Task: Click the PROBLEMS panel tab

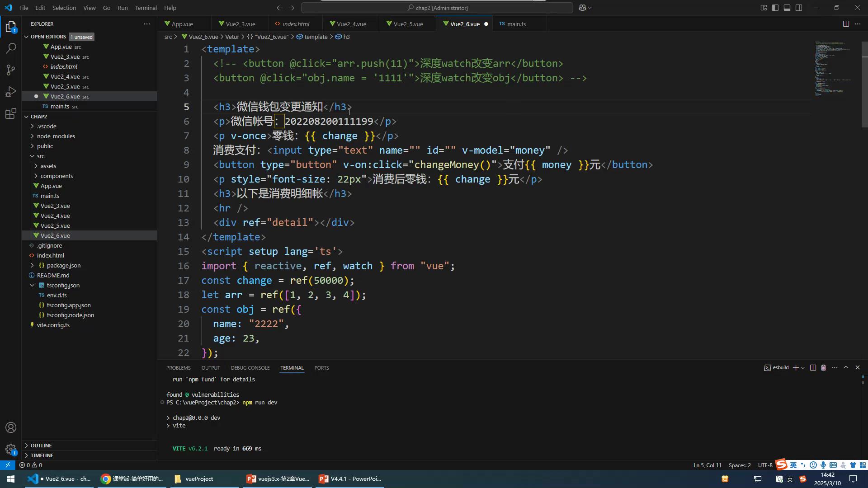Action: pyautogui.click(x=178, y=368)
